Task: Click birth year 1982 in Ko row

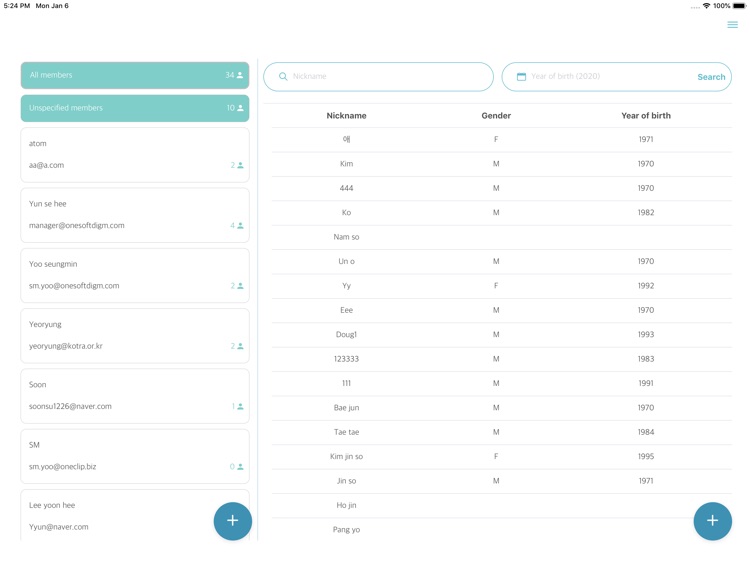Action: [x=646, y=213]
